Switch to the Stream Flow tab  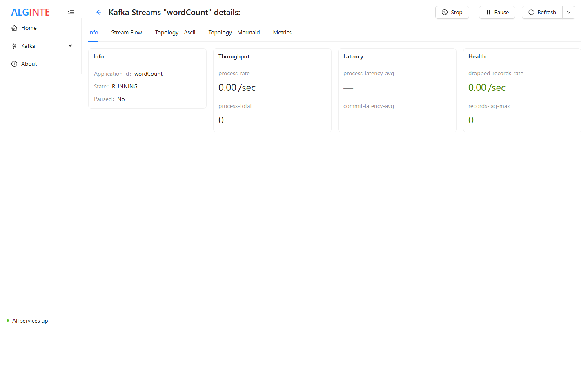[x=127, y=32]
